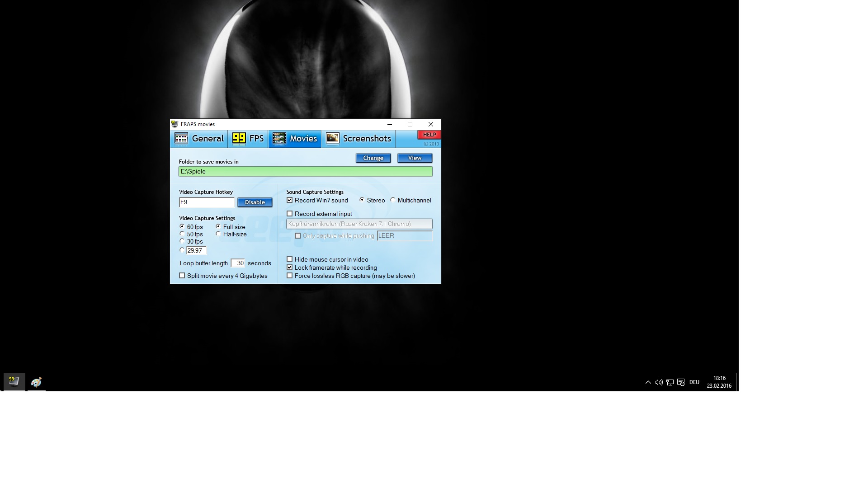Uncheck Lock framerate while recording
The height and width of the screenshot is (488, 868).
[290, 267]
